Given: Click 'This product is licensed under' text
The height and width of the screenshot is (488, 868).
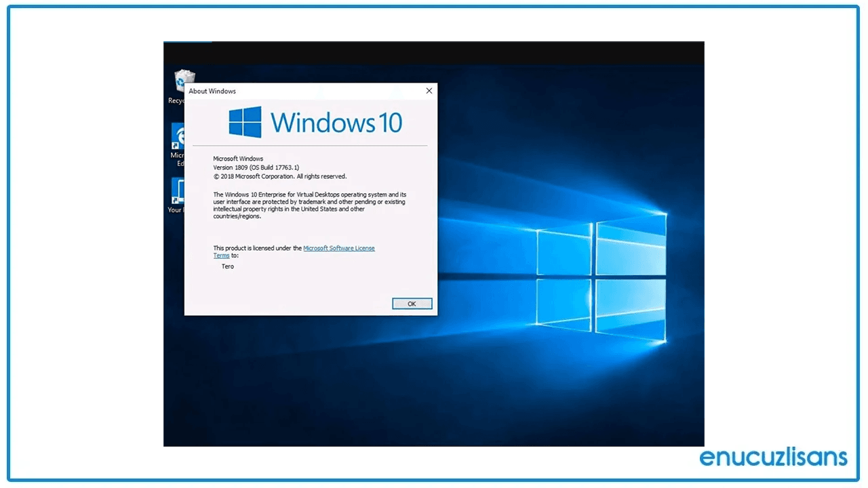Looking at the screenshot, I should (258, 248).
